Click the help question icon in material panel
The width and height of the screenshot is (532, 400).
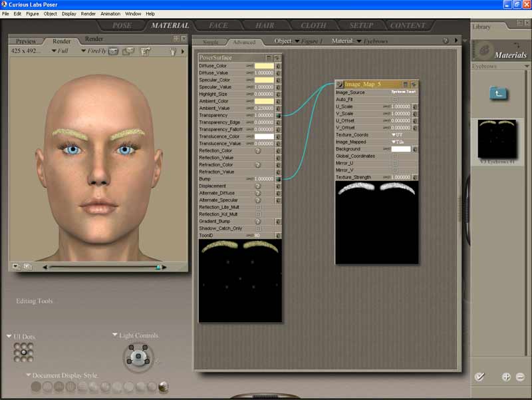coord(446,41)
